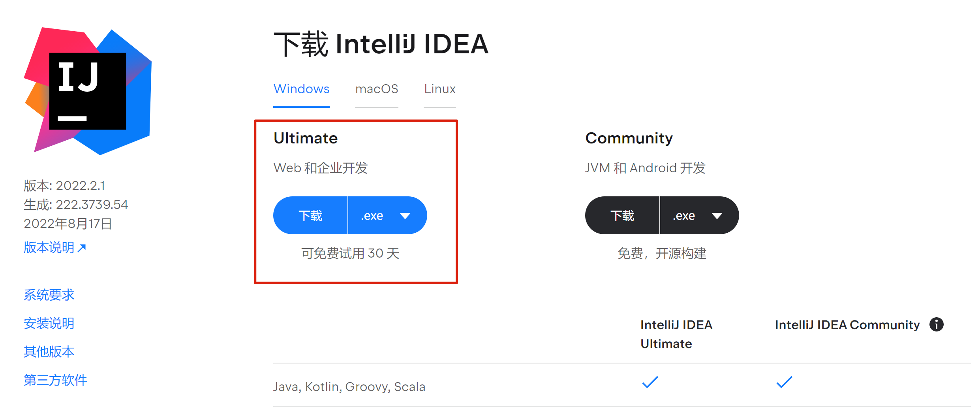Screen dimensions: 980x418
Task: Switch to the Windows tab
Action: [x=301, y=89]
